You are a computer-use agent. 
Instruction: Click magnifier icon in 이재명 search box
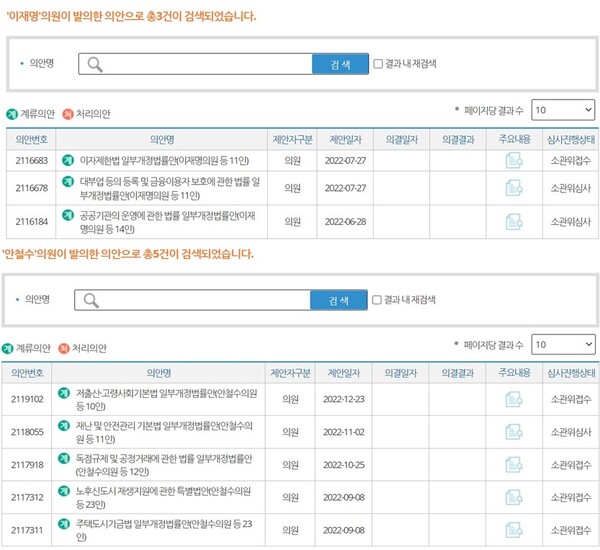[95, 64]
